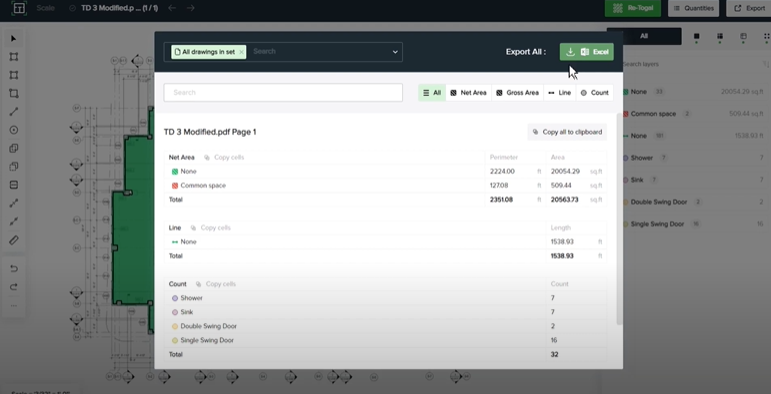The height and width of the screenshot is (394, 771).
Task: Select the line drawing tool
Action: 14,112
